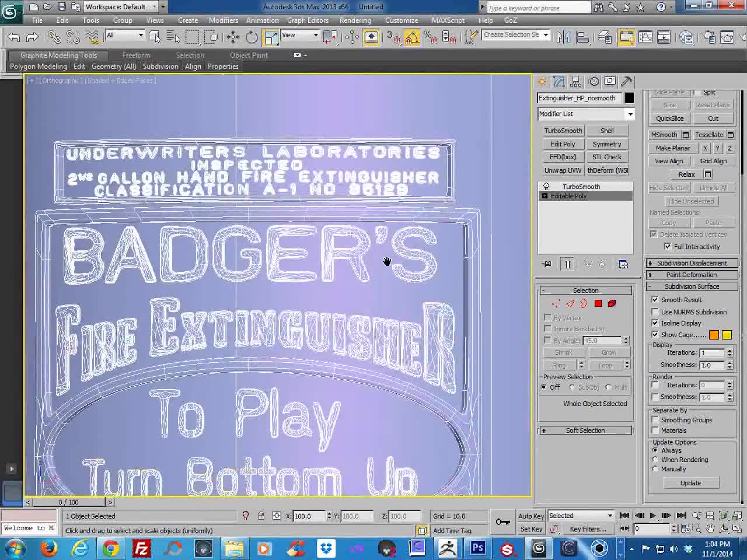Click the yellow cage color swatch

tap(727, 335)
